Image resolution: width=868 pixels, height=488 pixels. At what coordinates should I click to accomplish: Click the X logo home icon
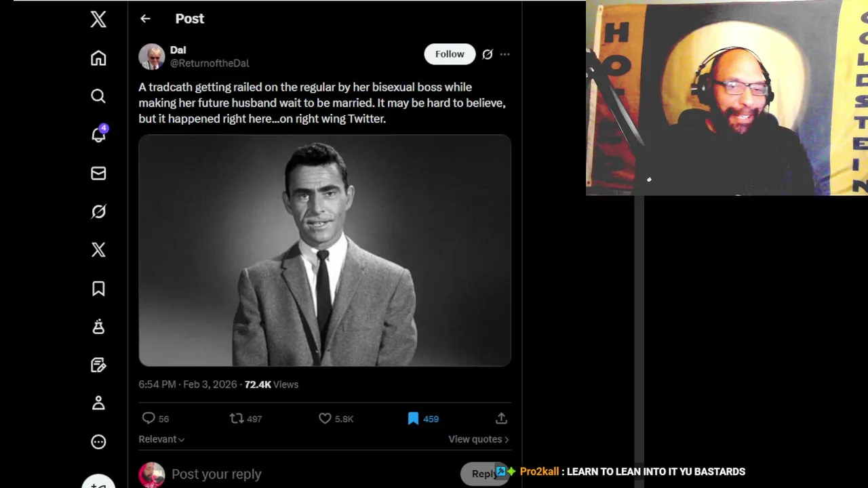98,19
